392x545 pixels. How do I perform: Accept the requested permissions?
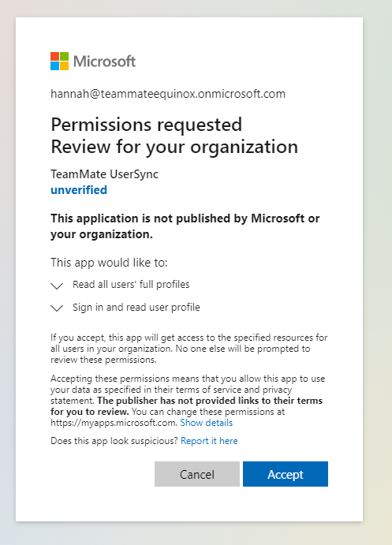[x=286, y=474]
